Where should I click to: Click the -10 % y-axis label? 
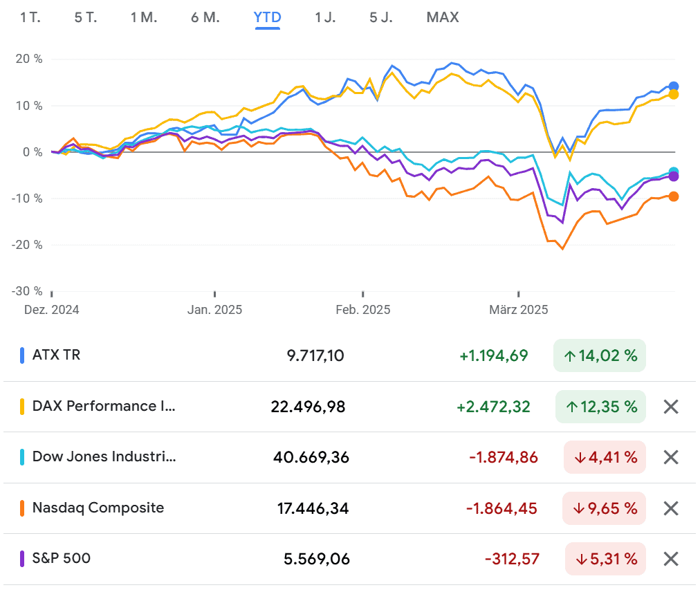27,198
